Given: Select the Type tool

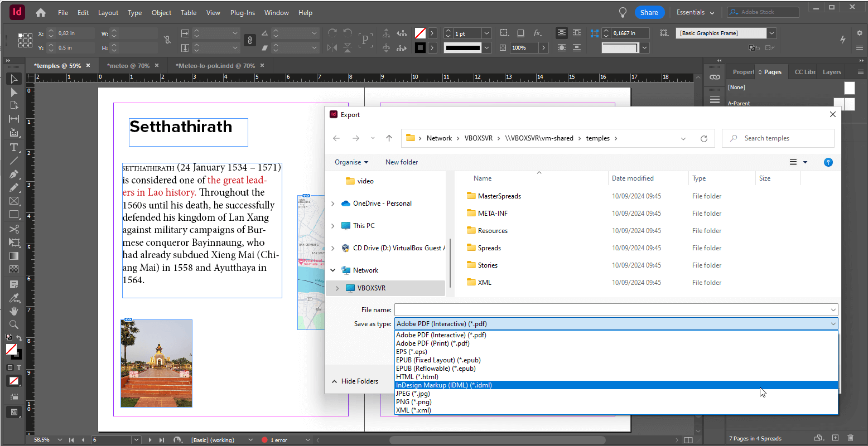Looking at the screenshot, I should (13, 148).
